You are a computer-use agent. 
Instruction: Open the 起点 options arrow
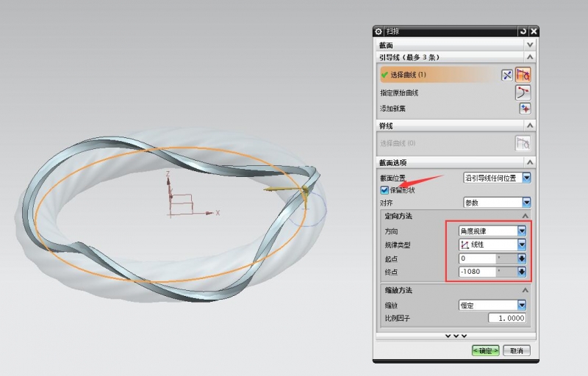[522, 258]
